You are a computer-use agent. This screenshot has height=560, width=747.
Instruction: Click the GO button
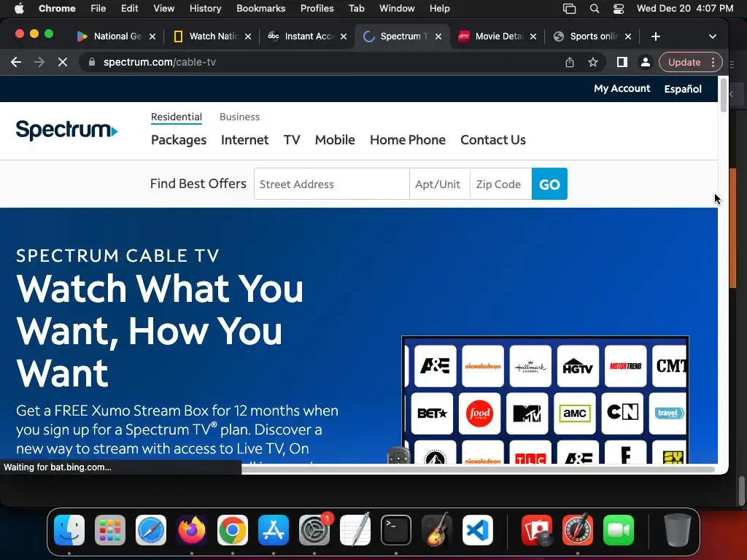tap(549, 184)
